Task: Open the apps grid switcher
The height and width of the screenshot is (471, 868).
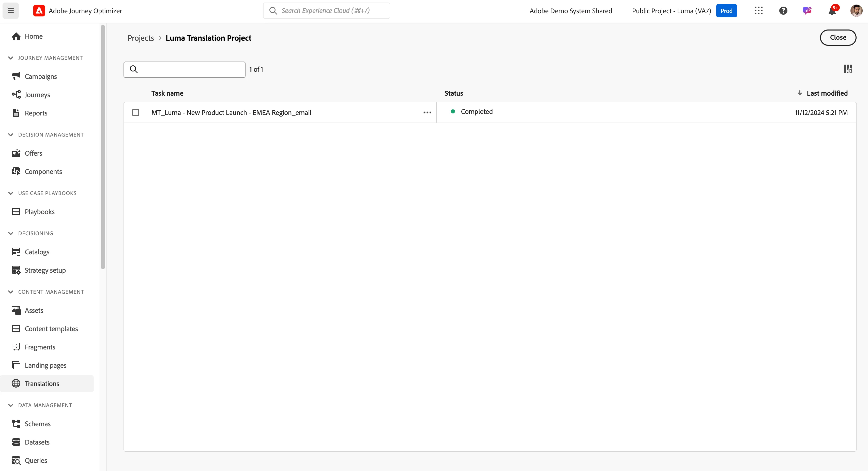Action: pyautogui.click(x=758, y=11)
